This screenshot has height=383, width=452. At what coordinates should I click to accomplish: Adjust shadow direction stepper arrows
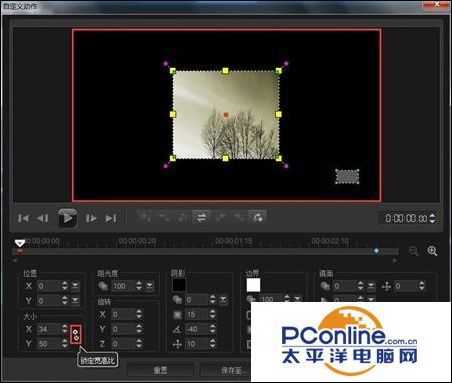coord(213,329)
